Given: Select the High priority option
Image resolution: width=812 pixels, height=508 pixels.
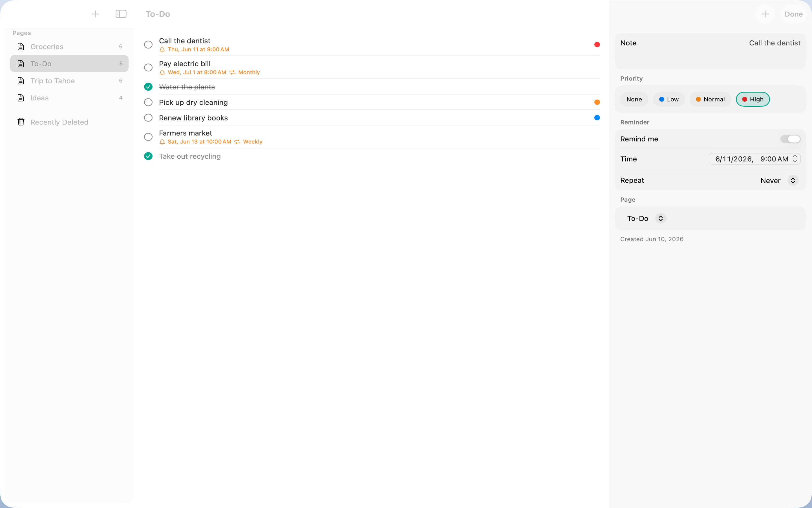Looking at the screenshot, I should pos(753,99).
